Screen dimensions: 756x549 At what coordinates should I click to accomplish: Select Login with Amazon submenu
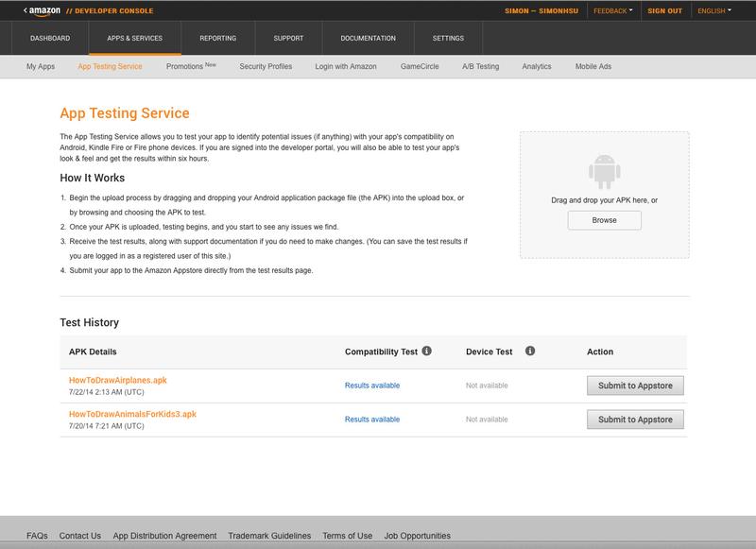pos(346,66)
